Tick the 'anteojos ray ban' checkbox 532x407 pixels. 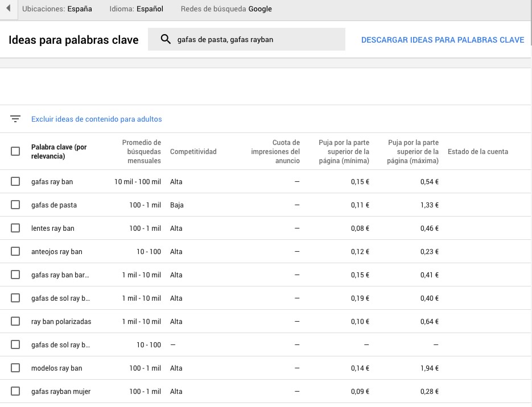(x=15, y=251)
